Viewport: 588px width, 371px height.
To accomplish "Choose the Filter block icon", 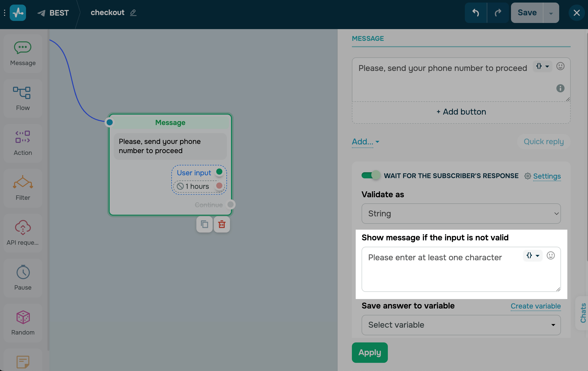I will (x=23, y=188).
